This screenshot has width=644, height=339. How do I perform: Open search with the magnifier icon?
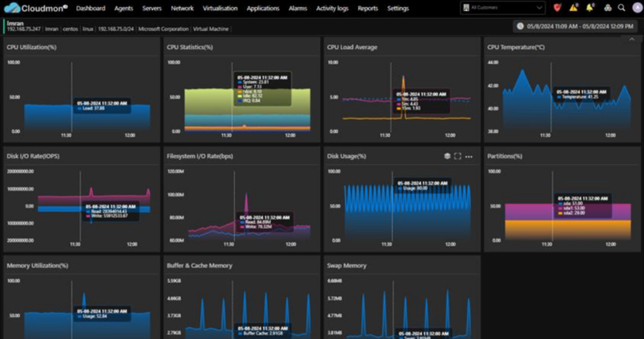pos(622,7)
